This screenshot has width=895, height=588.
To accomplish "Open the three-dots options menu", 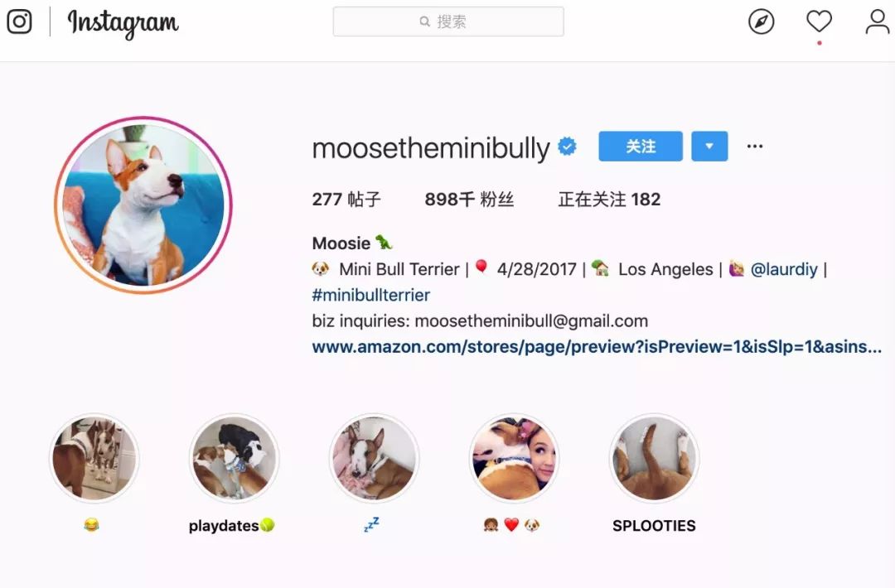I will (755, 147).
